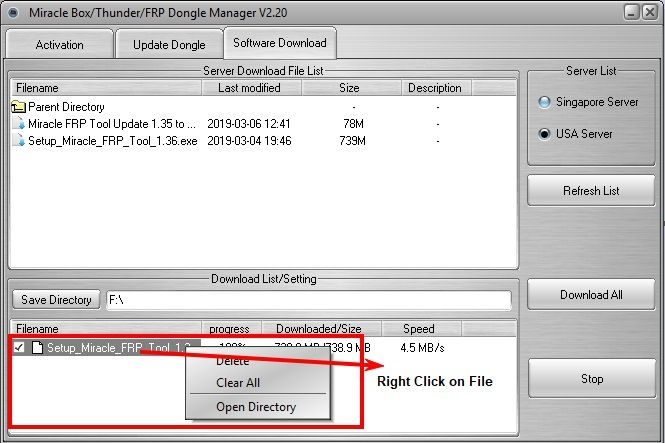The height and width of the screenshot is (443, 665).
Task: Click the file icon beside Setup_Miracle_FRP_Tool_1.36.exe
Action: tap(19, 140)
